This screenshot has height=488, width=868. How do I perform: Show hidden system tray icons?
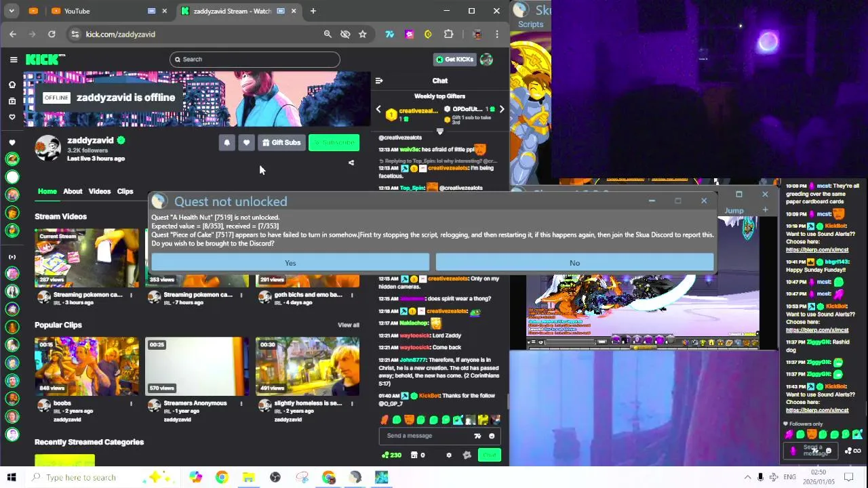(747, 477)
